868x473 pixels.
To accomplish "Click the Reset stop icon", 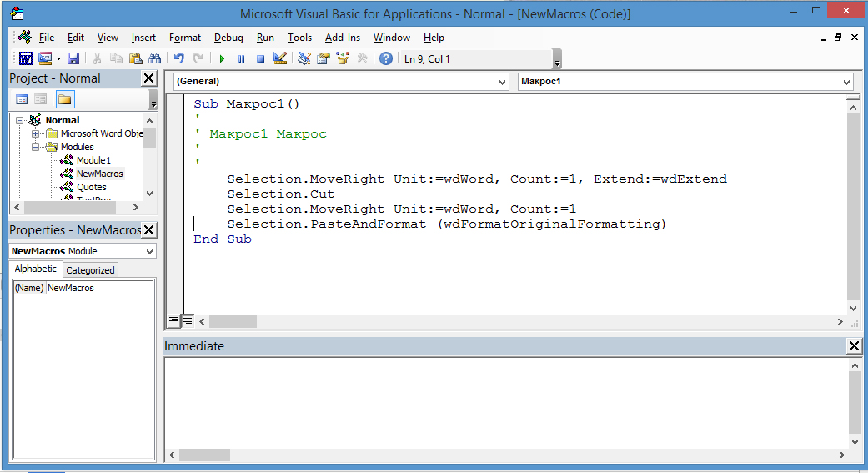I will [260, 58].
